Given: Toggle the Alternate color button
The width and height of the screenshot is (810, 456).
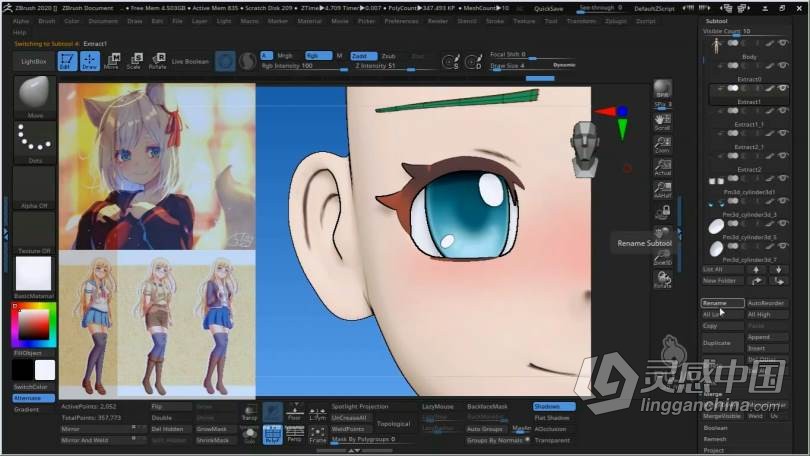Looking at the screenshot, I should click(x=34, y=398).
